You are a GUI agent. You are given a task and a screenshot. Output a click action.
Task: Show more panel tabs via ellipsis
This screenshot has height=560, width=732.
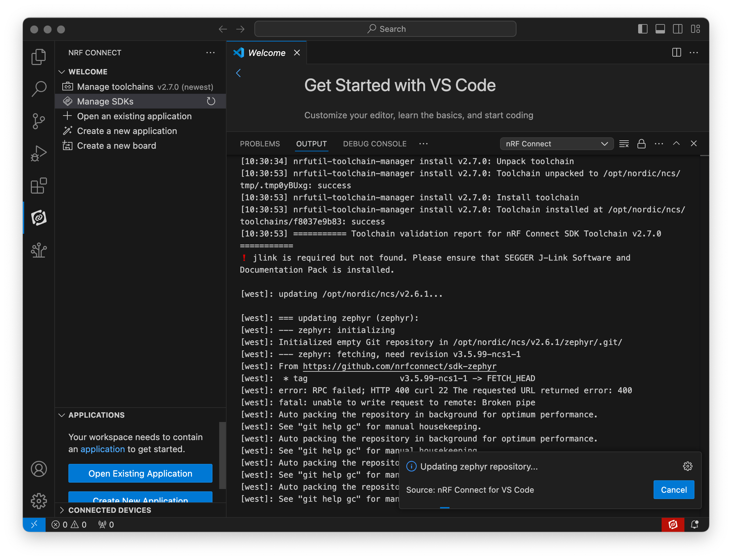(424, 144)
